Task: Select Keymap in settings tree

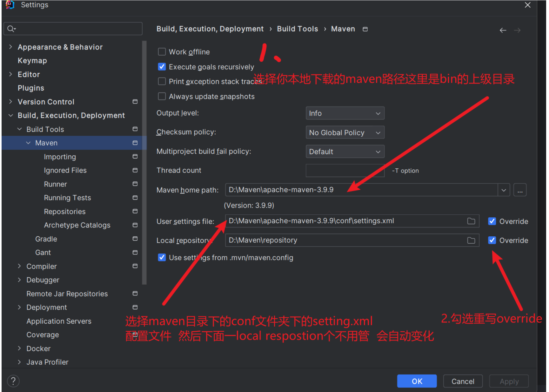Action: tap(32, 61)
